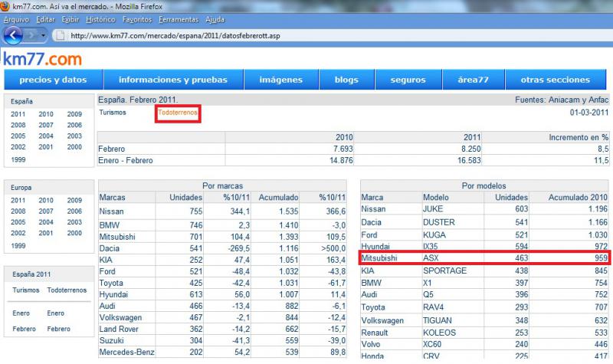Open Europa 2001 year link
This screenshot has height=364, width=613.
click(x=46, y=233)
